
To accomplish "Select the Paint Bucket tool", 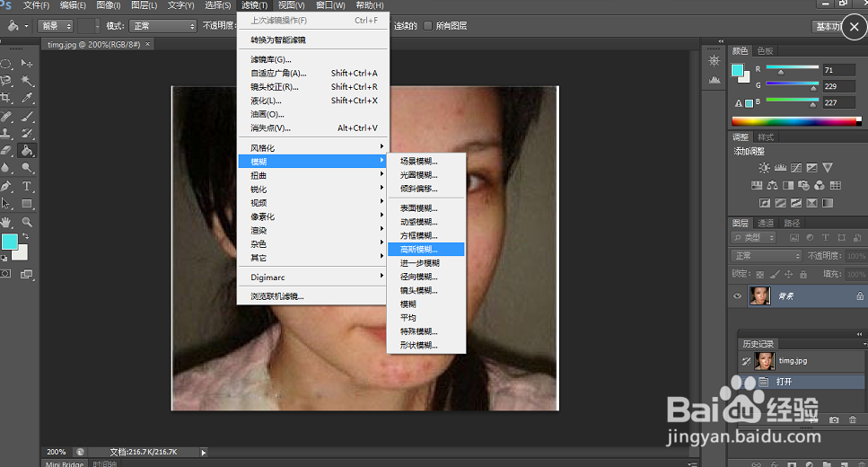I will pyautogui.click(x=27, y=150).
